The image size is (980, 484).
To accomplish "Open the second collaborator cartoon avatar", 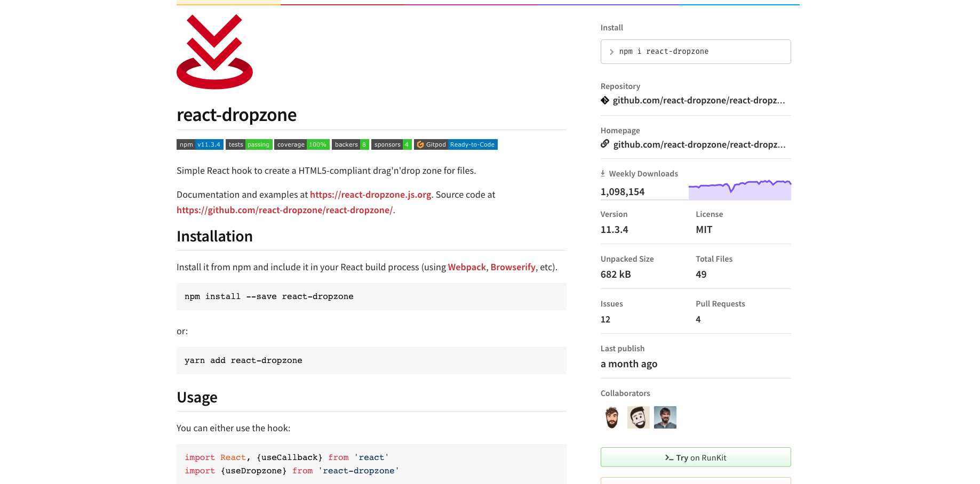I will [639, 417].
